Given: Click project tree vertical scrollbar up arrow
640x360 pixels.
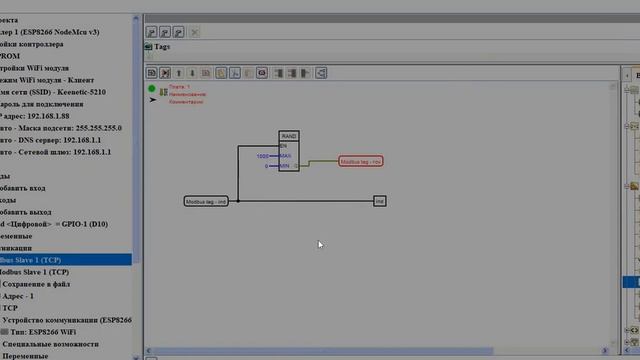Looking at the screenshot, I should [x=136, y=18].
